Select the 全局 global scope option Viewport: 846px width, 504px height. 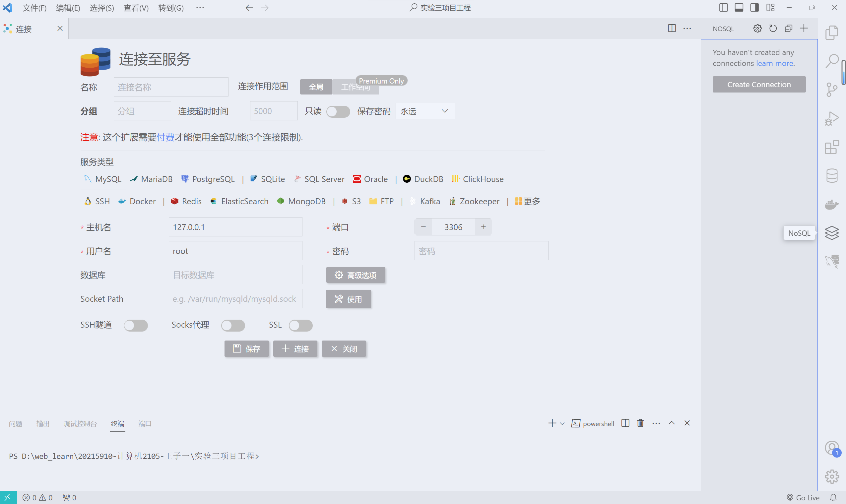point(316,87)
